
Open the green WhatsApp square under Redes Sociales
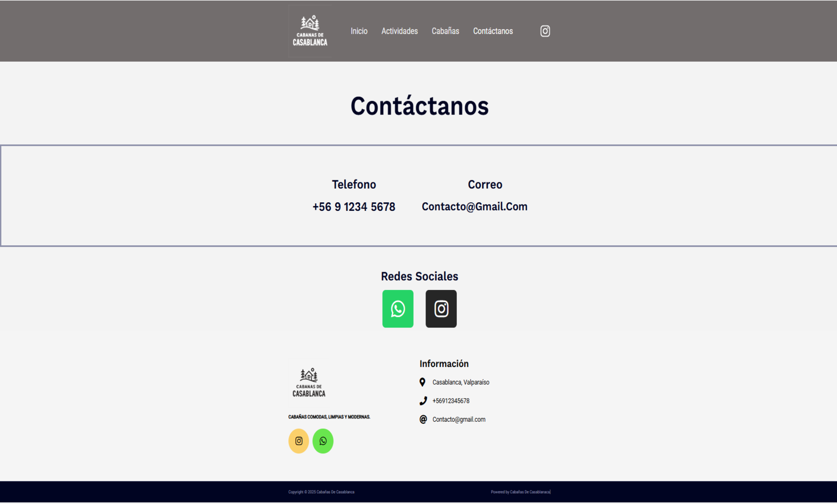(398, 309)
